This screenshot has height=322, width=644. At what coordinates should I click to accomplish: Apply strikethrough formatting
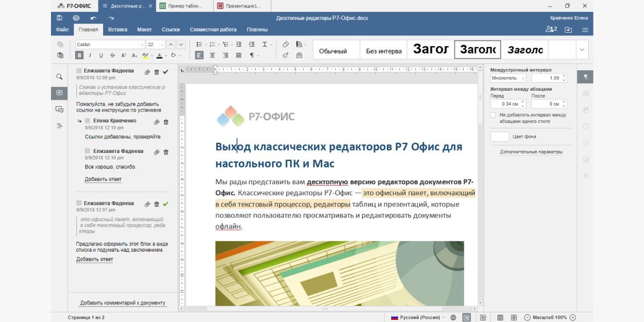click(112, 55)
